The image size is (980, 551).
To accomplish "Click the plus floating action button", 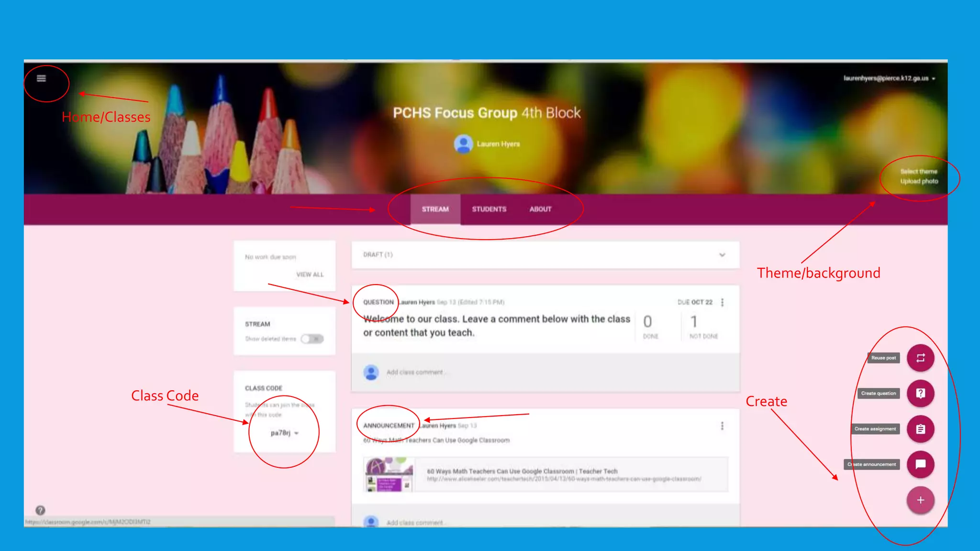I will tap(920, 500).
